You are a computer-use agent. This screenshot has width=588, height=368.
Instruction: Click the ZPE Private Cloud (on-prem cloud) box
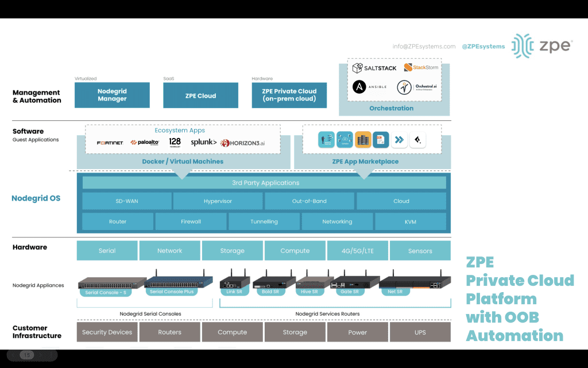(x=289, y=95)
